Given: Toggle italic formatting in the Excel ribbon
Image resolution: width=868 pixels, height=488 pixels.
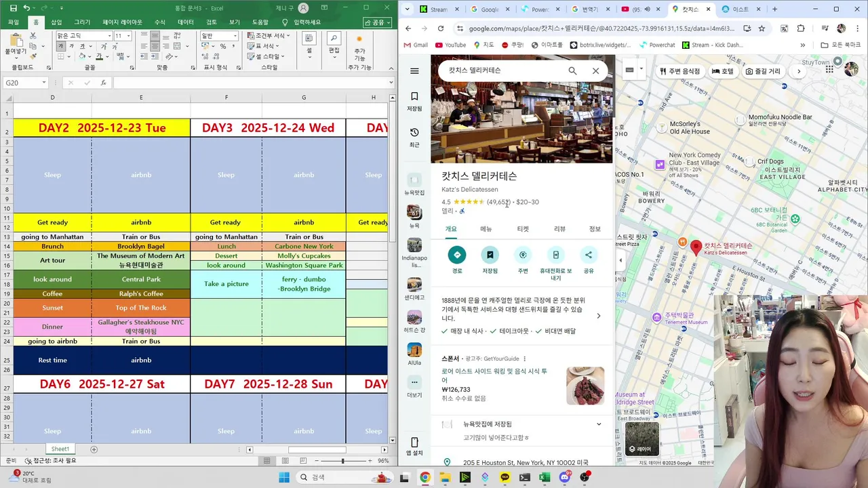Looking at the screenshot, I should coord(73,46).
